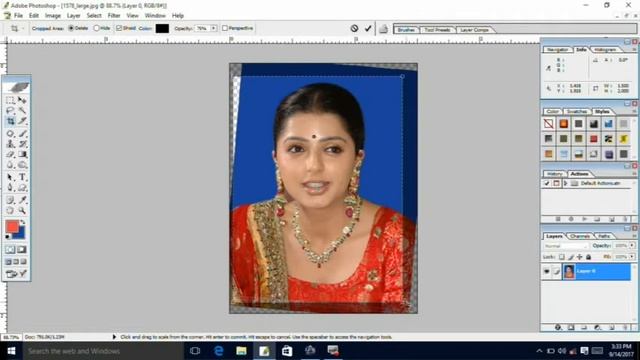
Task: Open the status bar info arrow menu
Action: click(114, 337)
